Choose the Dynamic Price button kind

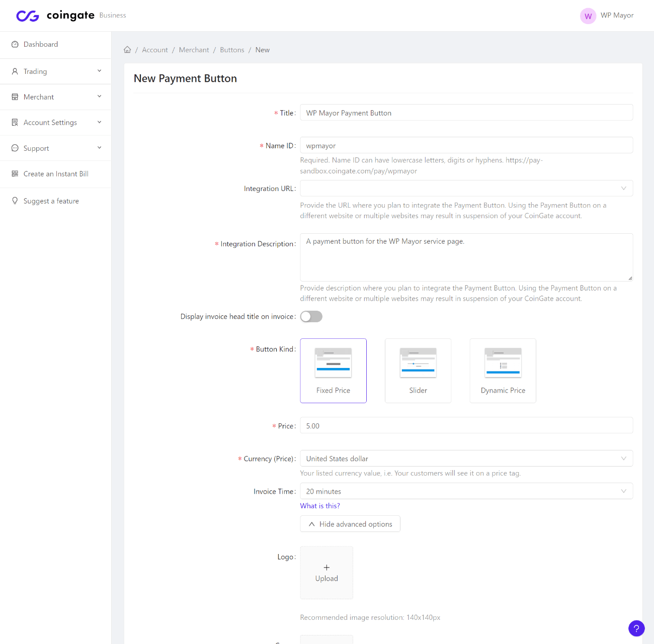503,371
